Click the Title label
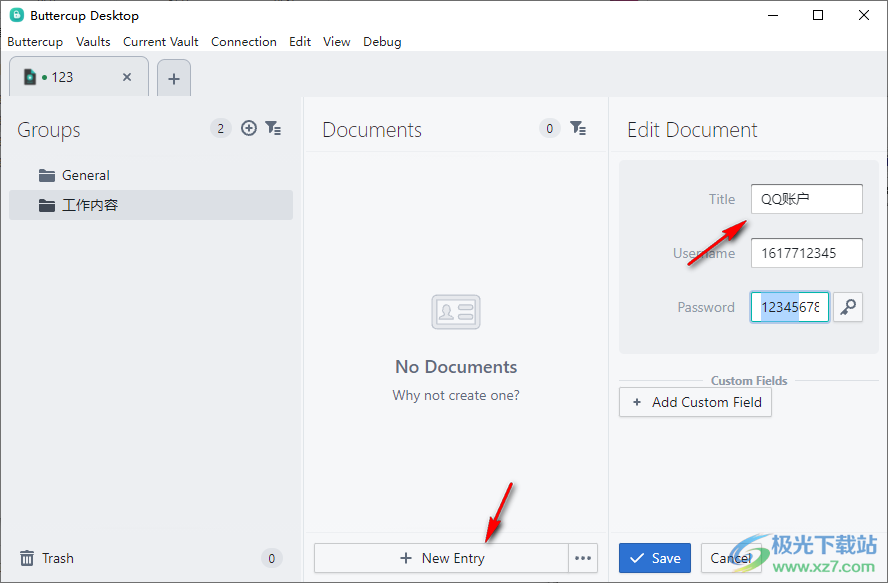The image size is (888, 583). point(722,199)
